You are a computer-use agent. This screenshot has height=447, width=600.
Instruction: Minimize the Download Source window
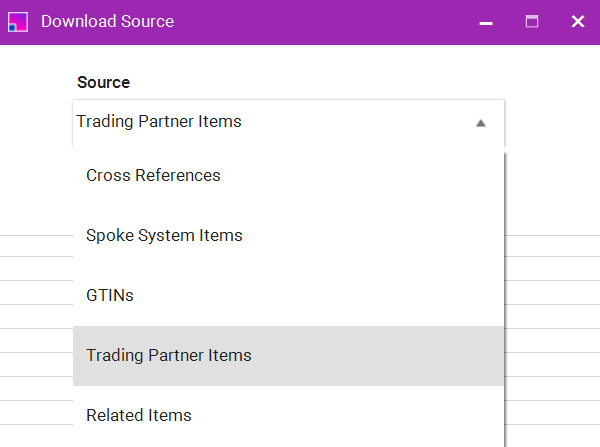point(486,22)
